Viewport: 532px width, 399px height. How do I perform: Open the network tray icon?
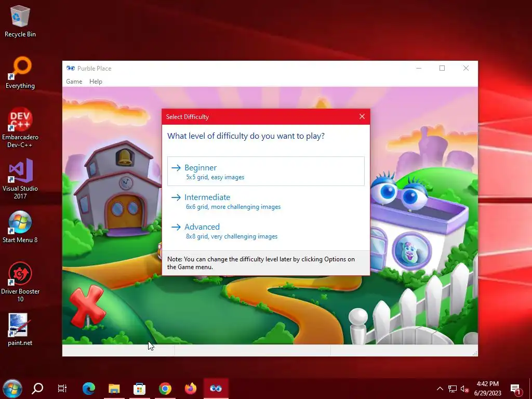[x=453, y=389]
